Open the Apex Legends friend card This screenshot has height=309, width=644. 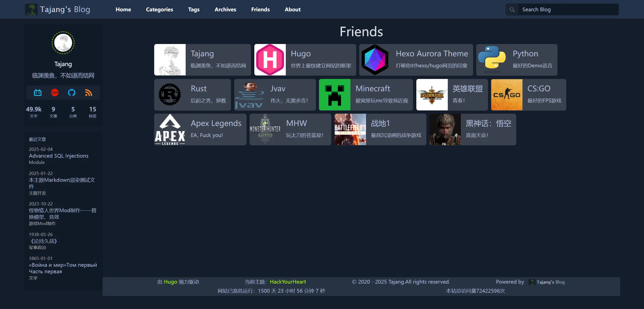pos(200,129)
